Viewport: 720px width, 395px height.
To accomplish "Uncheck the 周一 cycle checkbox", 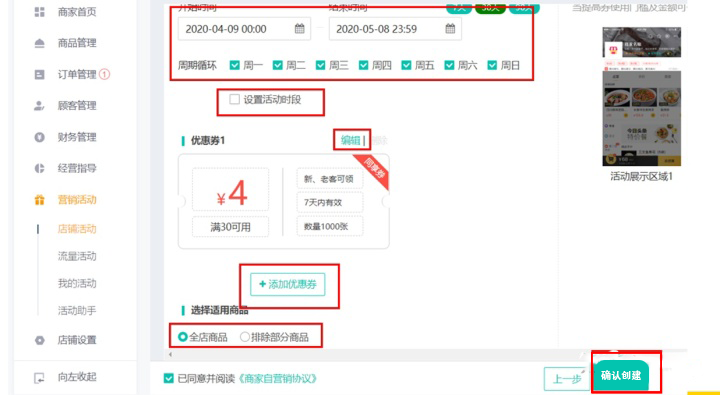I will tap(234, 65).
